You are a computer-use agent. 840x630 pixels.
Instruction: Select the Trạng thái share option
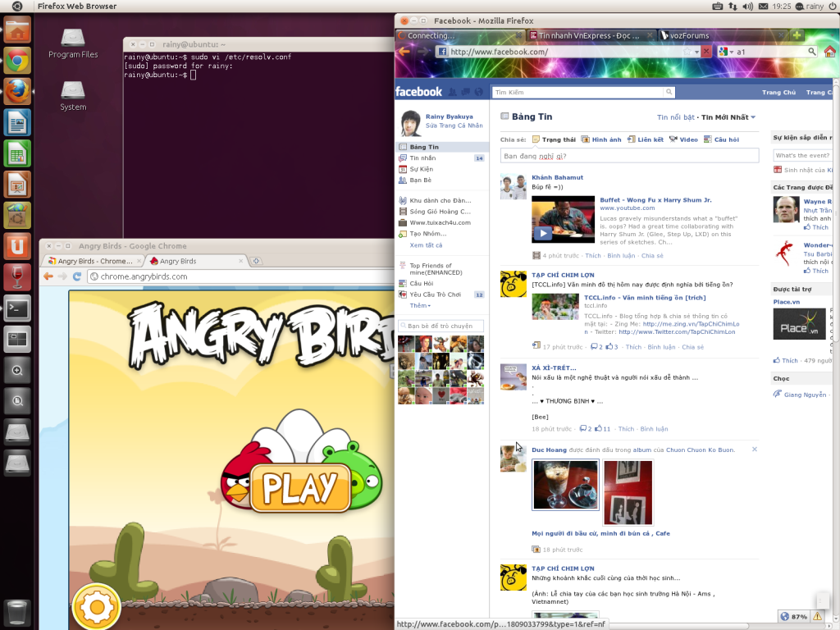coord(554,139)
